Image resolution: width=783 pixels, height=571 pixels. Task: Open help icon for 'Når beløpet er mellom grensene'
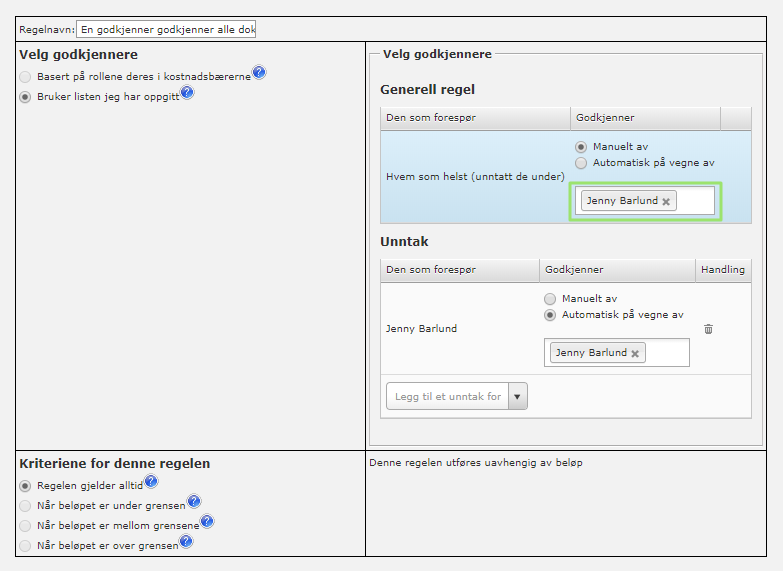click(207, 522)
